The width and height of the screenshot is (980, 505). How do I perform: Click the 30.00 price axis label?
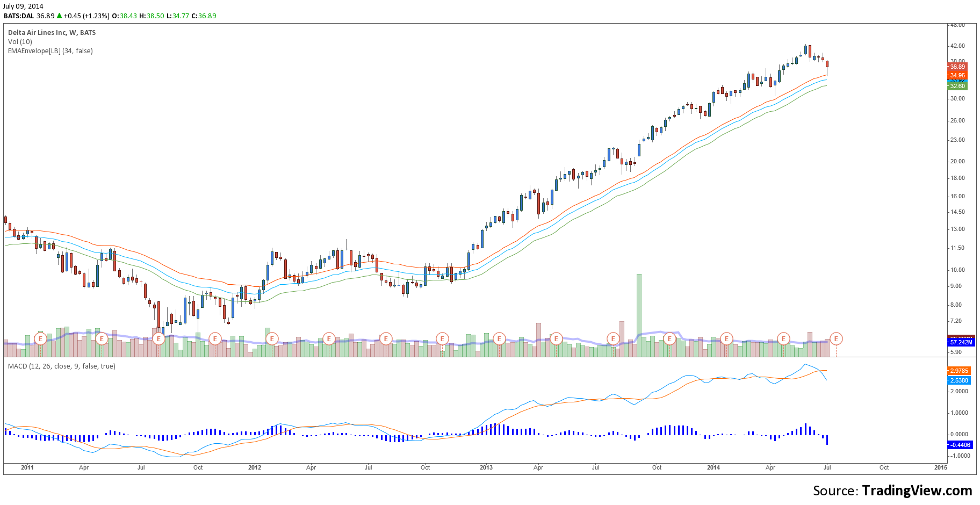point(957,99)
